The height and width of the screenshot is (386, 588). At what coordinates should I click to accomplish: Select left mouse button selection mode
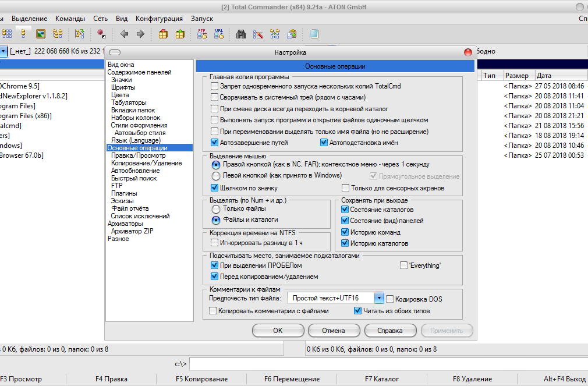[216, 176]
